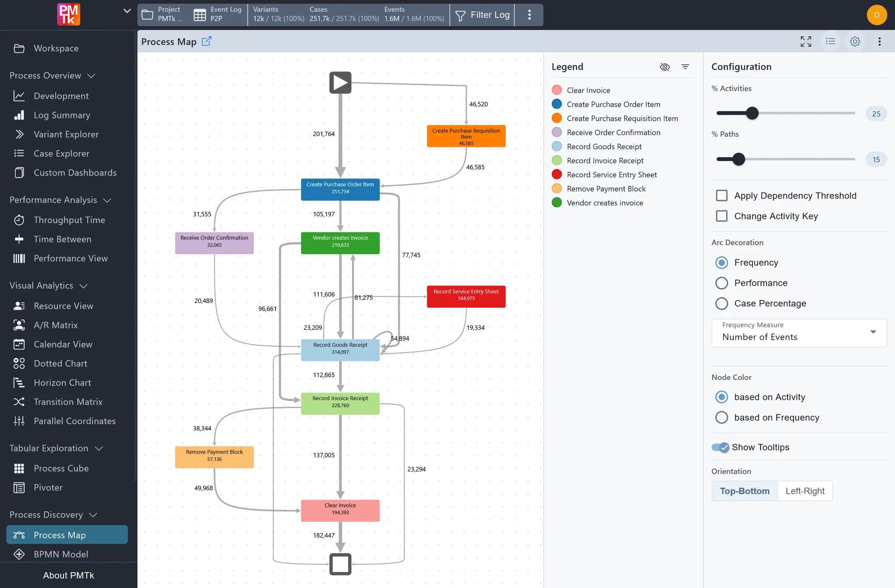The width and height of the screenshot is (895, 588).
Task: Toggle the legend list icon
Action: 831,42
